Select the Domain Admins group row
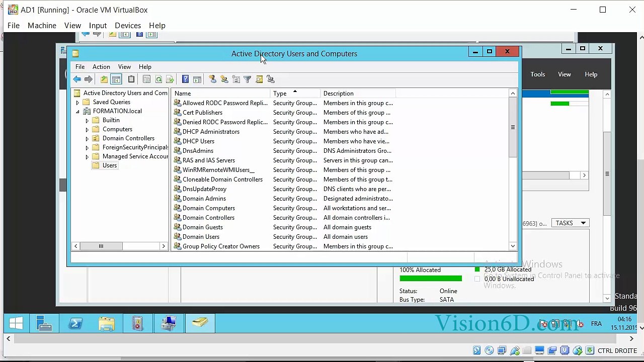 283,199
